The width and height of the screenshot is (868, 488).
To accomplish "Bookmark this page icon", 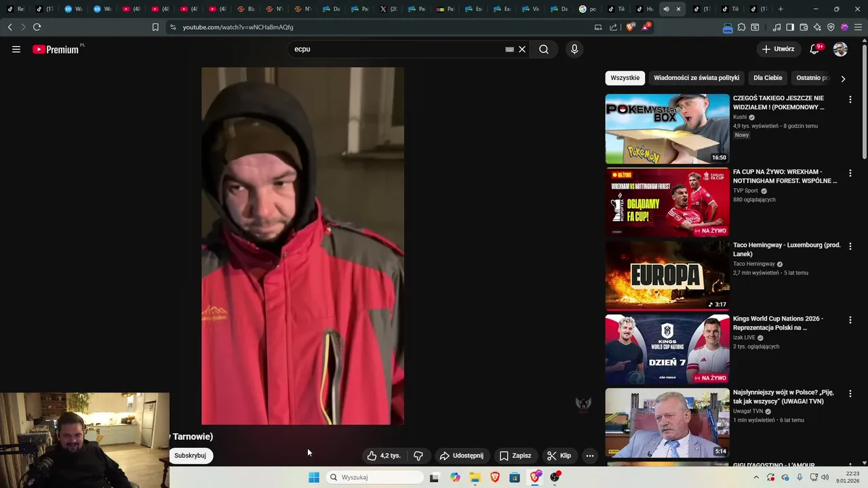I will click(x=155, y=27).
